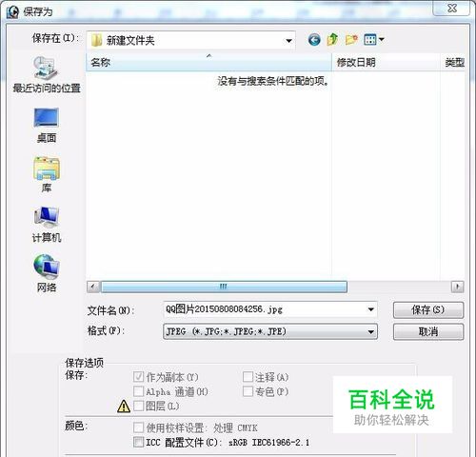Toggle the 图层(L) checkbox

point(138,406)
